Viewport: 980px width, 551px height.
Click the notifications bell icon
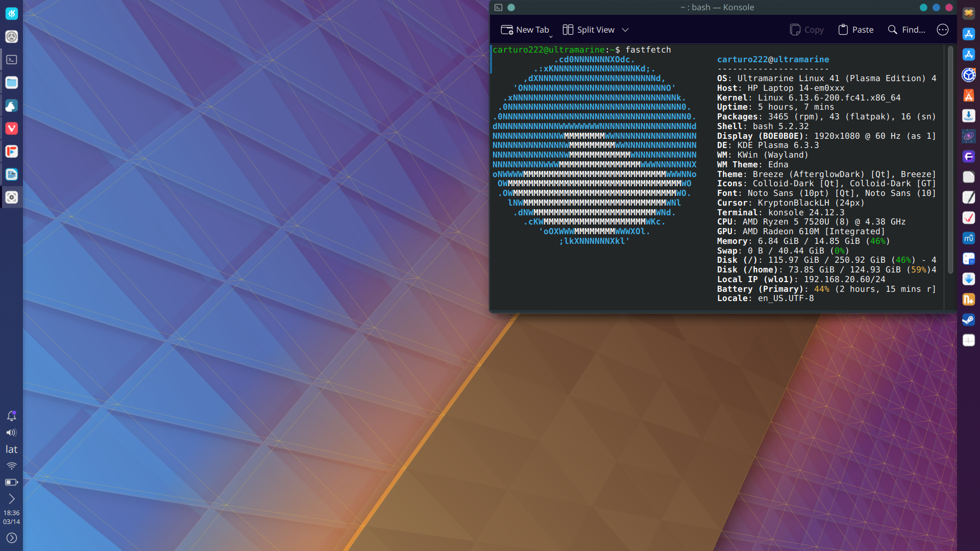coord(11,416)
